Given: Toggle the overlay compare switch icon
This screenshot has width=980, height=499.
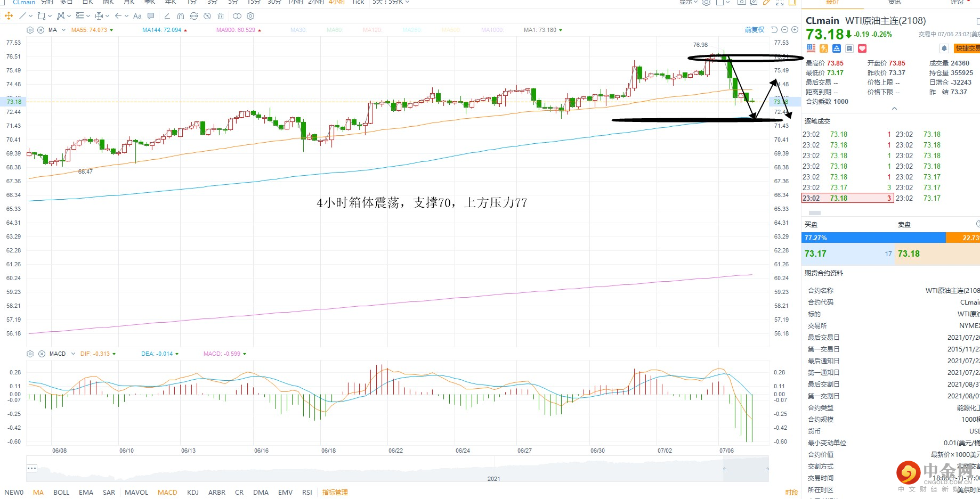Looking at the screenshot, I should click(x=237, y=16).
